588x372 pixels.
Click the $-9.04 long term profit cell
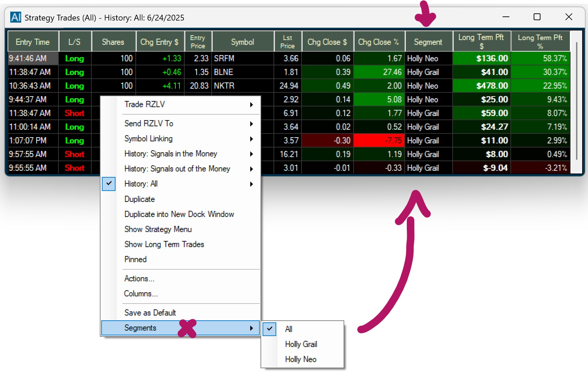tap(482, 168)
